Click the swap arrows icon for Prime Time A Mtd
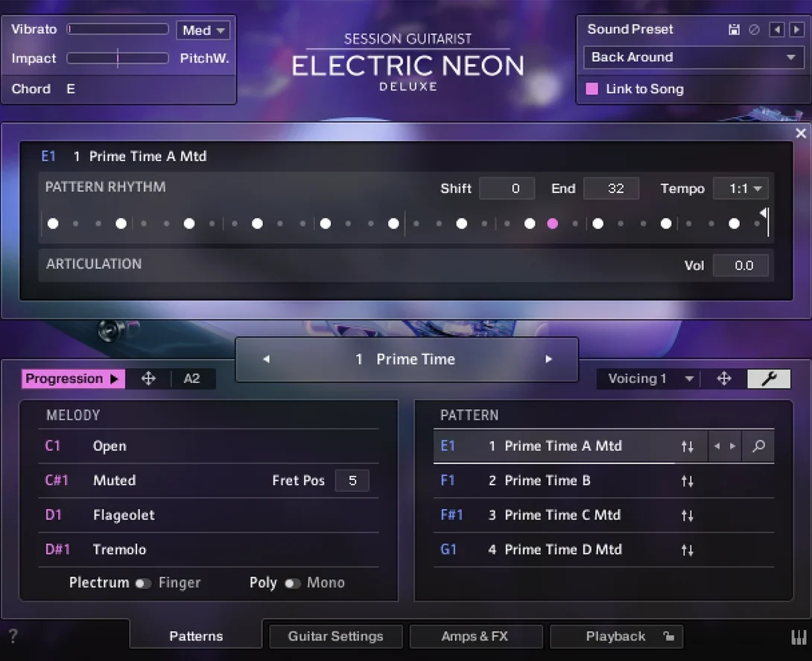 click(687, 446)
